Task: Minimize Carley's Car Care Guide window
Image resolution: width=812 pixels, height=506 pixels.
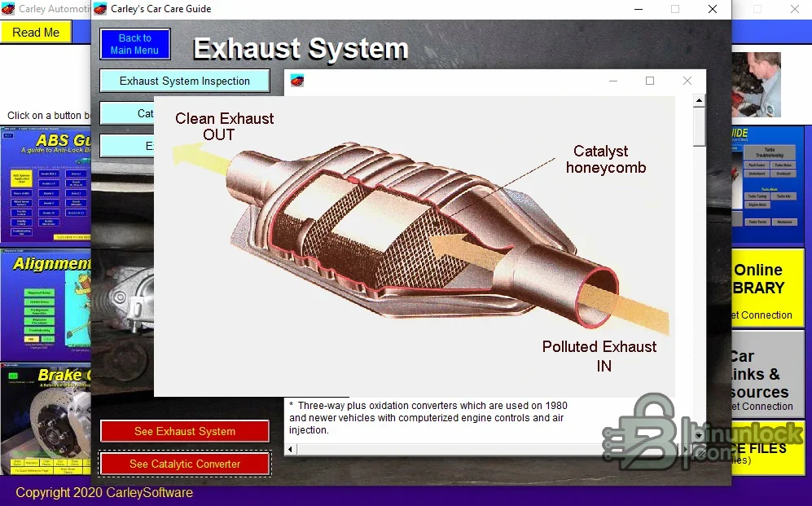Action: coord(638,9)
